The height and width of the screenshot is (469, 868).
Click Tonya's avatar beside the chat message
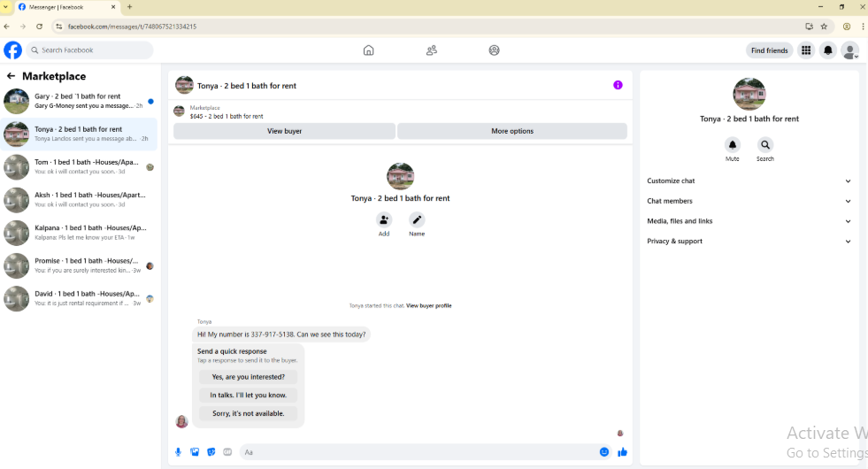tap(181, 421)
